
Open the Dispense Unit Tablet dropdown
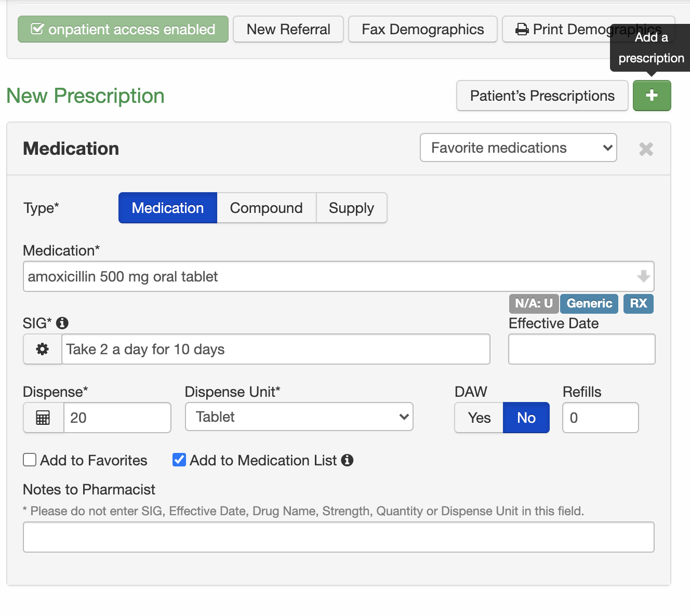299,417
